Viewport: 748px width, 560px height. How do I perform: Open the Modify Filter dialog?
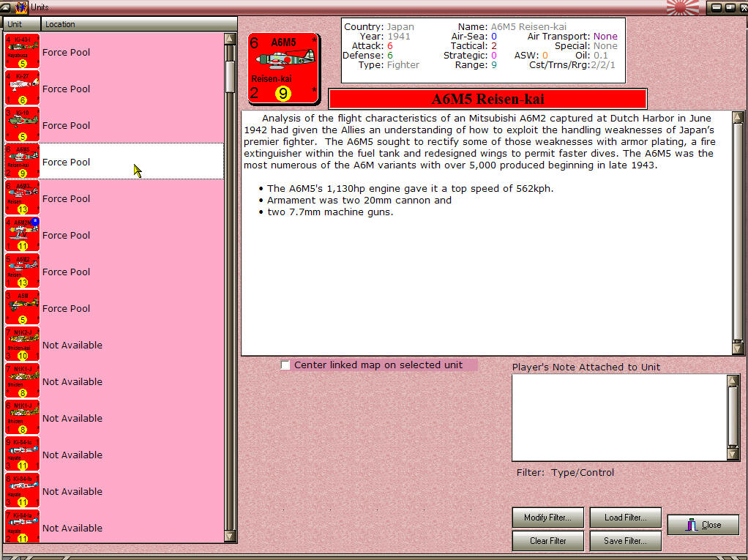547,518
